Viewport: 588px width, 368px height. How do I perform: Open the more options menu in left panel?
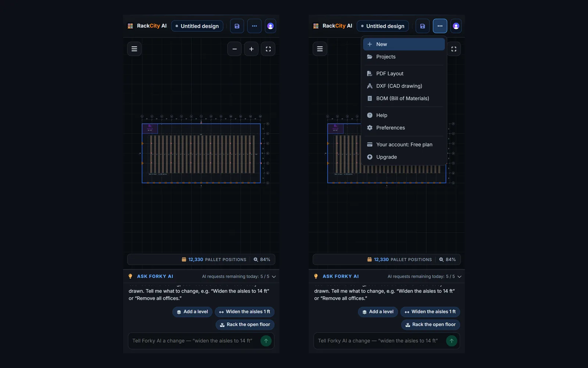coord(254,26)
